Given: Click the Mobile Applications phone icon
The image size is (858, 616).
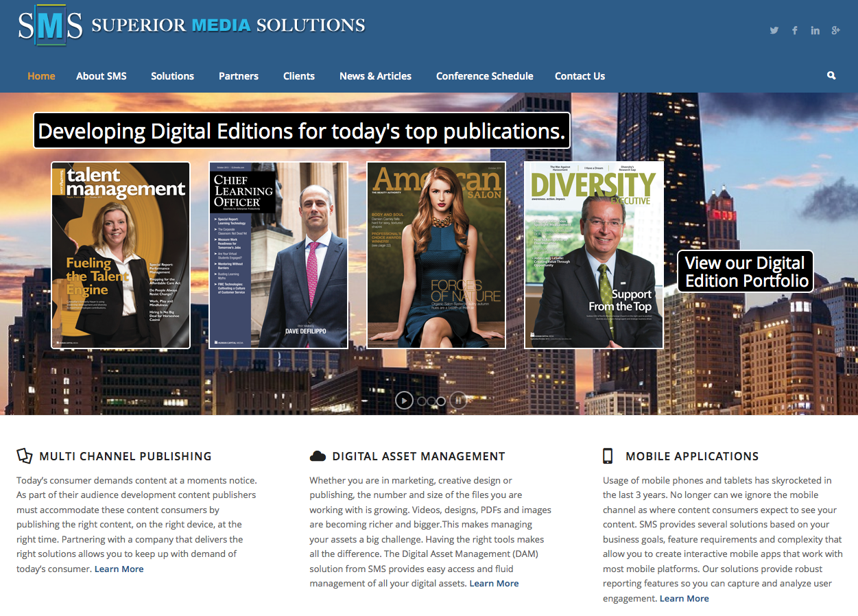Looking at the screenshot, I should click(x=608, y=456).
